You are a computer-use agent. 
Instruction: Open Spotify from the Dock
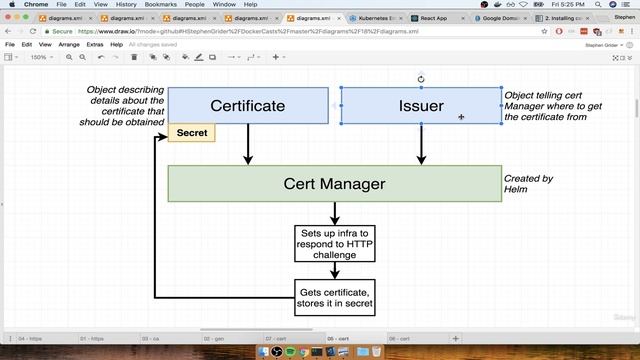click(290, 351)
